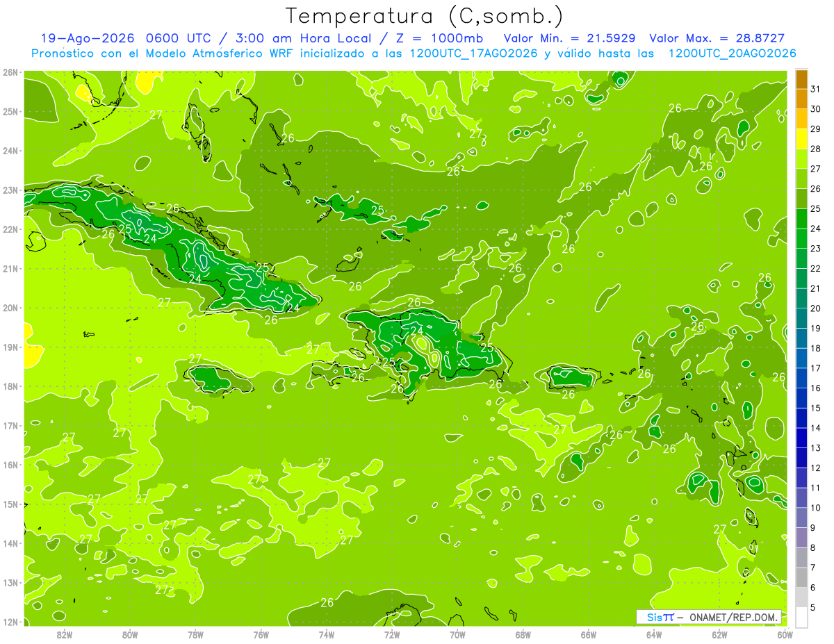The image size is (834, 644).
Task: Click the "Temperatura (C,somb.)" map title
Action: pos(424,16)
